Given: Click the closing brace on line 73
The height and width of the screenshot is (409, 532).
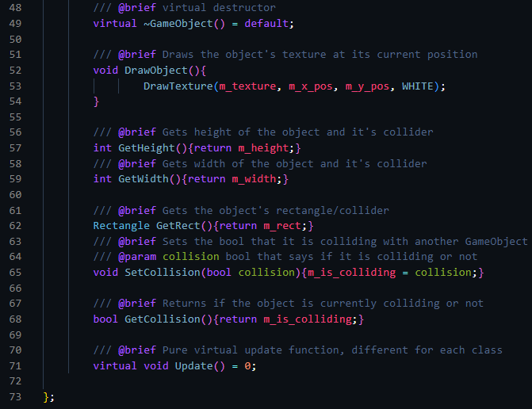Looking at the screenshot, I should [x=47, y=396].
